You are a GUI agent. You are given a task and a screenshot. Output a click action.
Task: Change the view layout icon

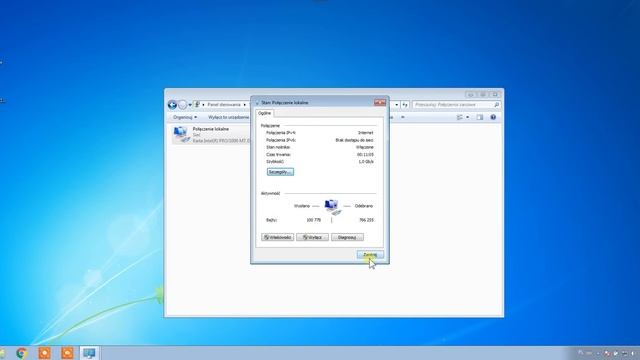click(x=460, y=117)
